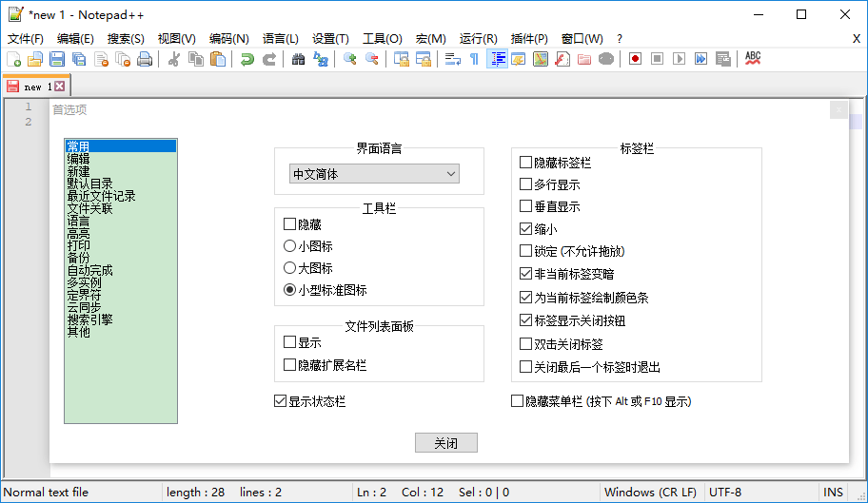Click the Zoom Out magnifier icon
868x503 pixels.
click(371, 59)
